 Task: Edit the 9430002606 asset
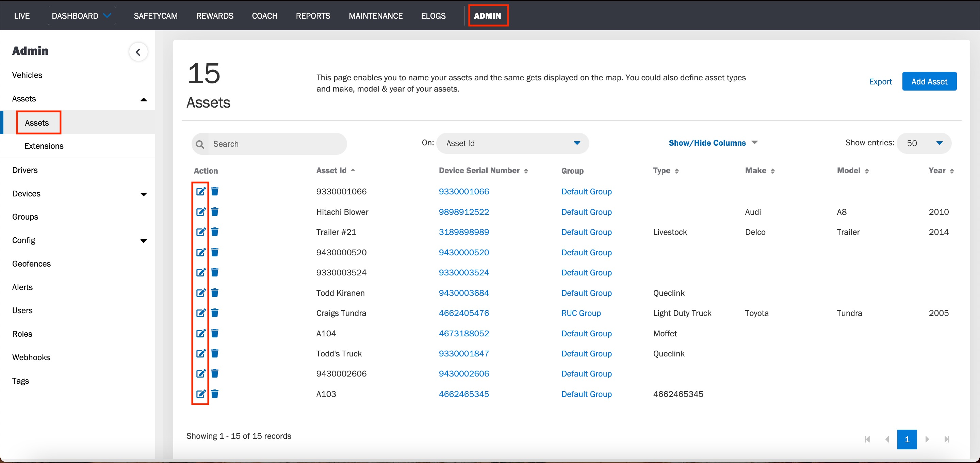[x=201, y=373]
